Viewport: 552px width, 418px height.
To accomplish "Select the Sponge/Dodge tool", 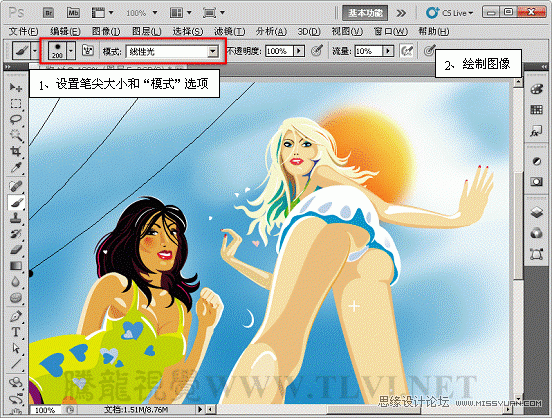I will 16,298.
